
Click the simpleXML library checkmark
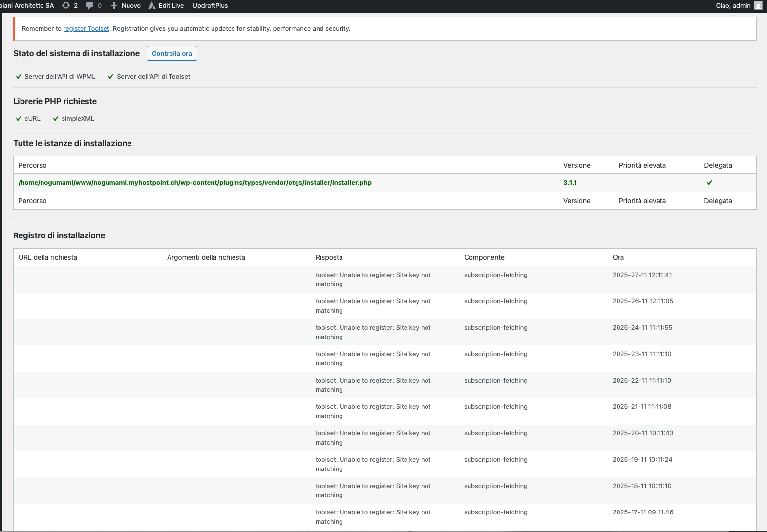(x=56, y=119)
